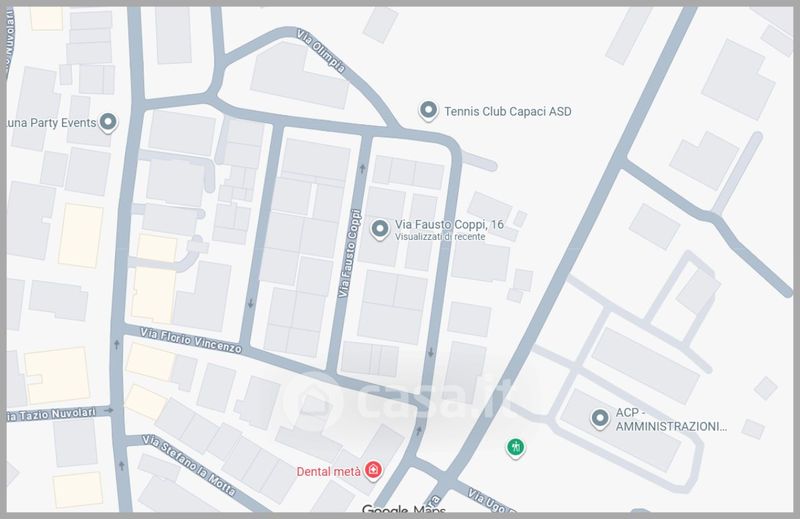The height and width of the screenshot is (519, 800).
Task: Click the Dental metà text label
Action: tap(328, 471)
